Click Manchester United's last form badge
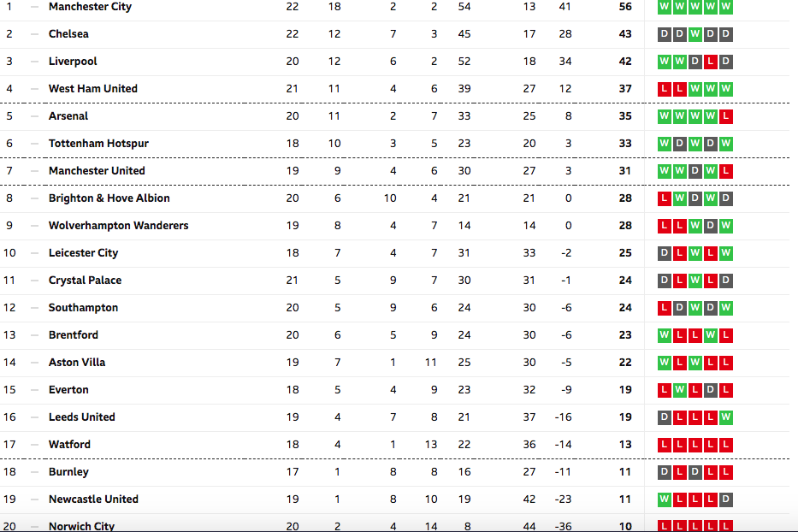This screenshot has width=798, height=532. [x=726, y=171]
